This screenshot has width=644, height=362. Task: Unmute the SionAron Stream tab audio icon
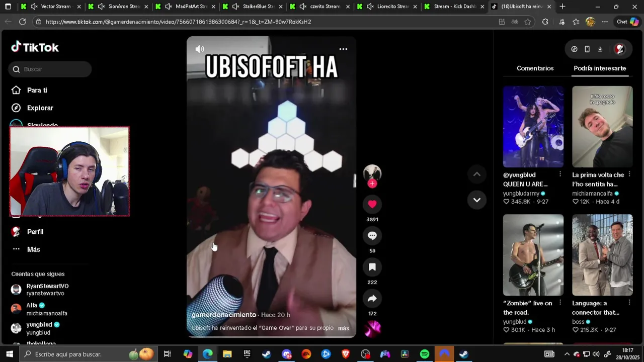[101, 7]
